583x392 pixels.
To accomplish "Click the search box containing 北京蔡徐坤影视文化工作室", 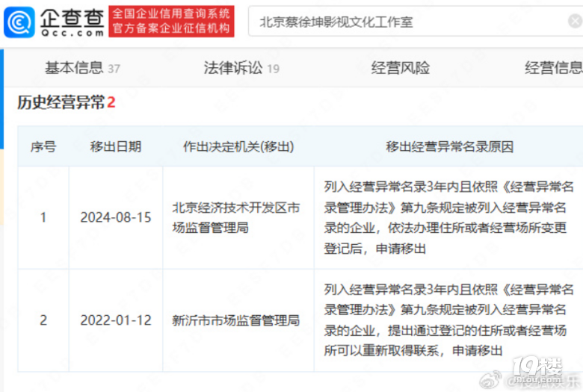I will coord(416,22).
